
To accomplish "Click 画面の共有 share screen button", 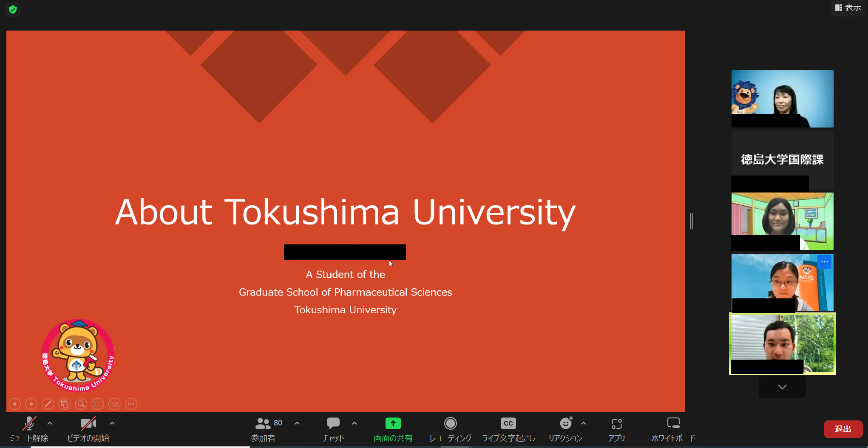I will [x=393, y=429].
